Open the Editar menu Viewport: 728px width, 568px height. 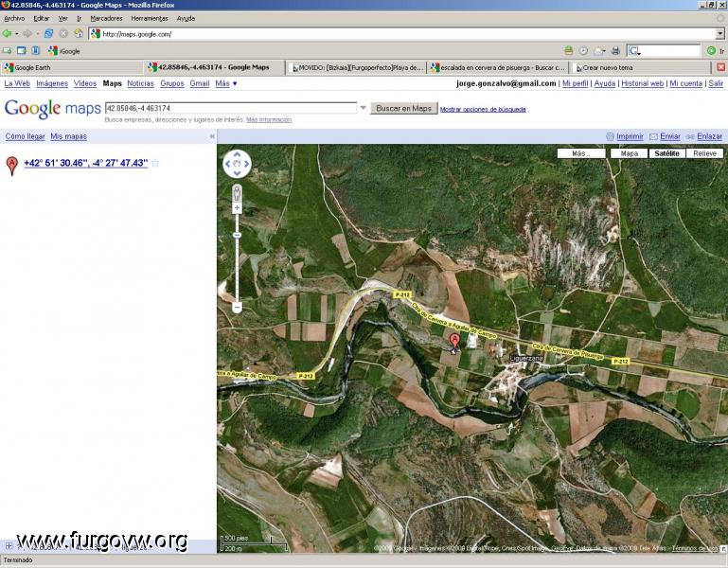tap(42, 19)
